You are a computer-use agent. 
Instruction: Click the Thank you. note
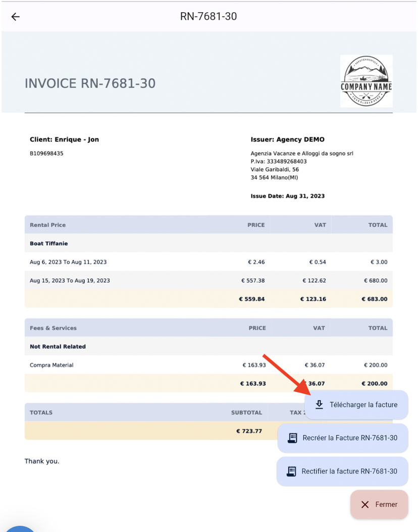tap(42, 461)
